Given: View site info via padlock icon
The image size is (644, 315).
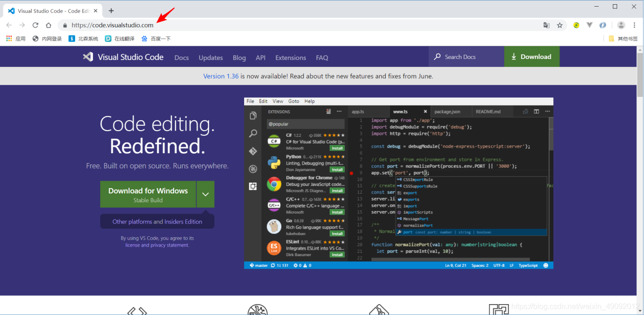Looking at the screenshot, I should pos(65,25).
